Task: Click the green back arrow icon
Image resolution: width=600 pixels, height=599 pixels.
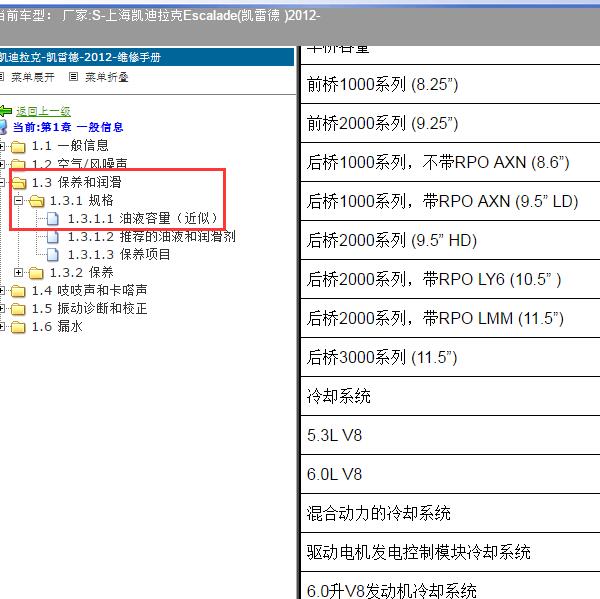Action: coord(6,111)
